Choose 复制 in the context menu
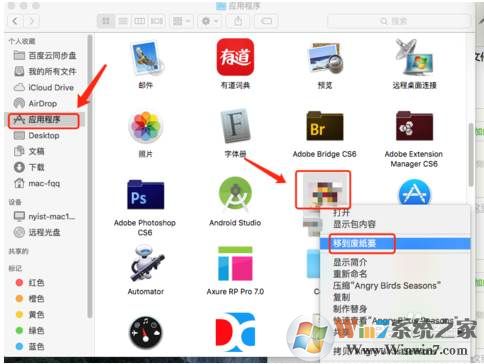Image resolution: width=484 pixels, height=364 pixels. 342,297
